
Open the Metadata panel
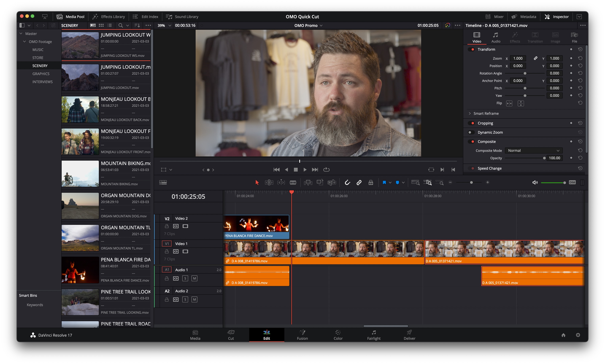pos(524,16)
